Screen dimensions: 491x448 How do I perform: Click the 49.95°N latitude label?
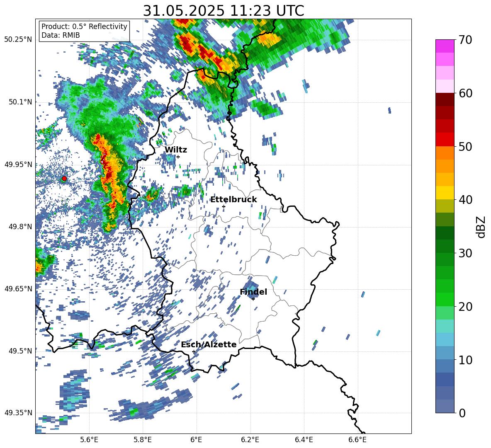18,164
